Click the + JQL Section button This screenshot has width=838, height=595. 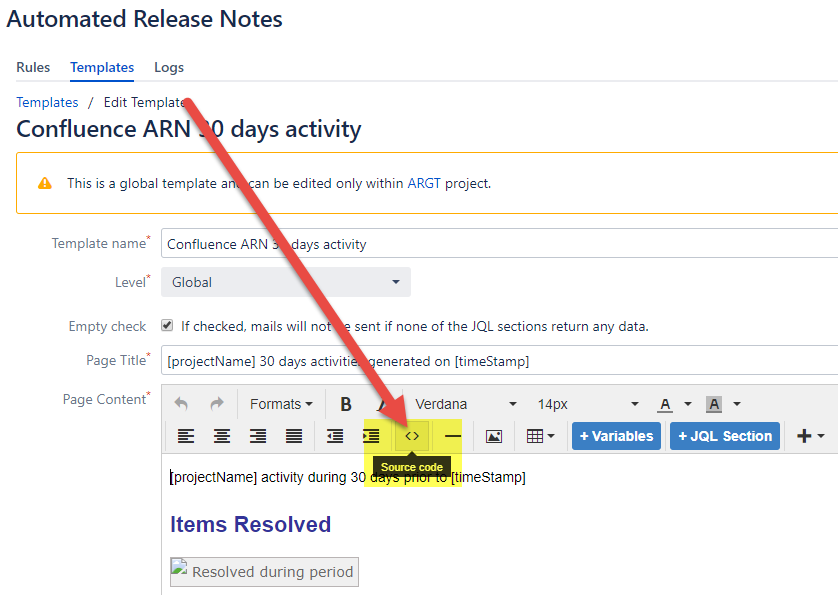(x=725, y=436)
